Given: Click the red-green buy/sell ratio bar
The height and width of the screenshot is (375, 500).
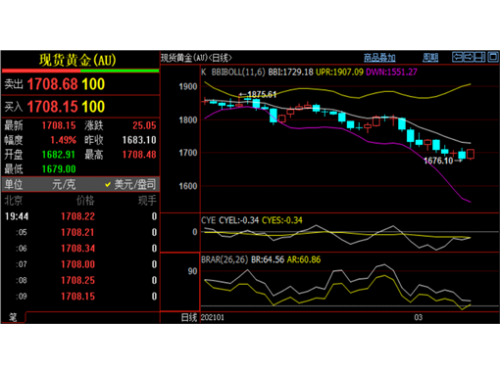Looking at the screenshot, I should pyautogui.click(x=81, y=71).
